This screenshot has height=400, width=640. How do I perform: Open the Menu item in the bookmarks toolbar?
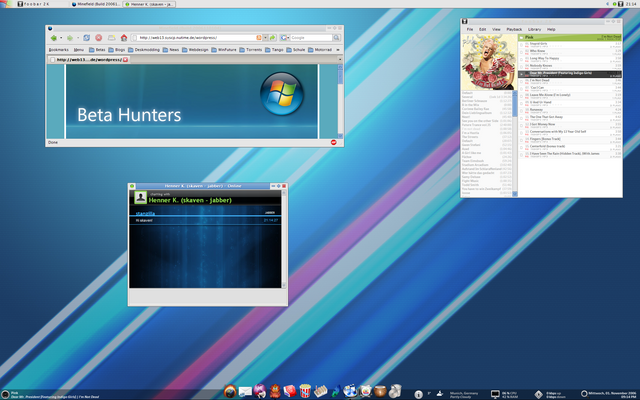coord(79,50)
